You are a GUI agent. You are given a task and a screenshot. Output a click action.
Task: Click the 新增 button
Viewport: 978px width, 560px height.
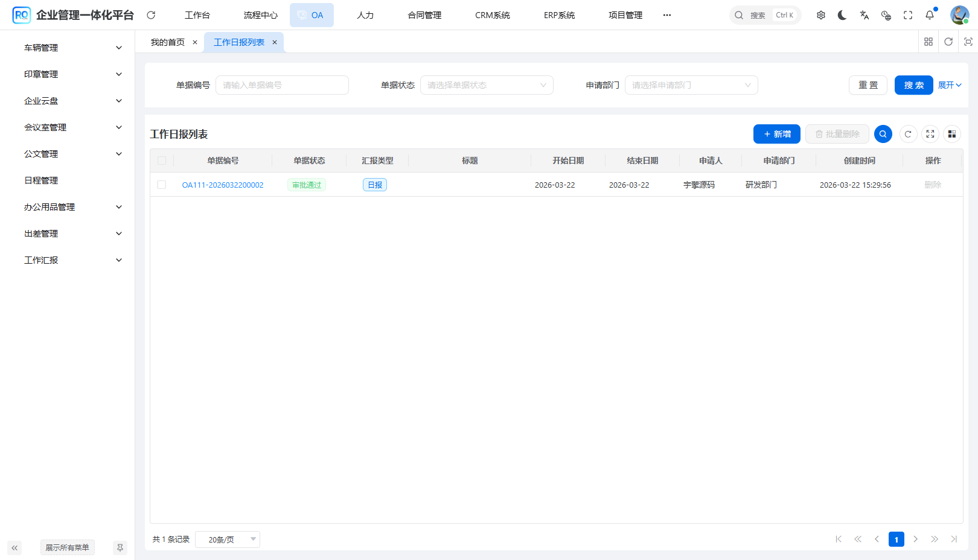(776, 134)
